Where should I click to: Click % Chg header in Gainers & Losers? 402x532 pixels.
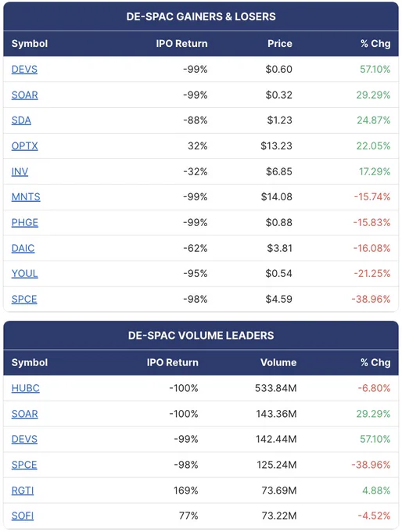[x=375, y=44]
